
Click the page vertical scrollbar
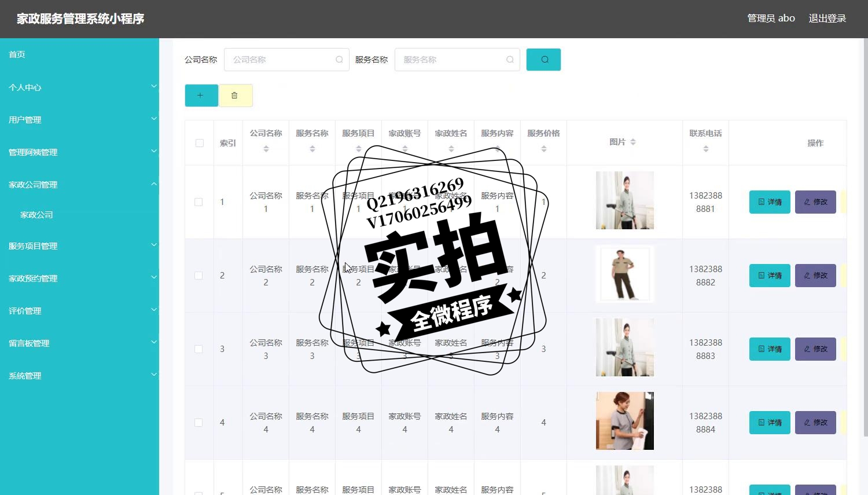pos(866,237)
